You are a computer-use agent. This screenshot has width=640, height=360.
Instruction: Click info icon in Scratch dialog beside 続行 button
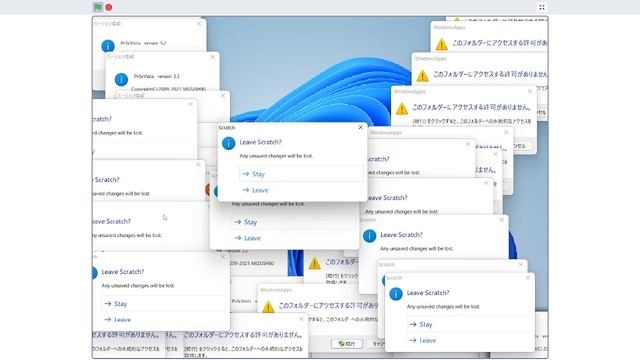(396, 294)
